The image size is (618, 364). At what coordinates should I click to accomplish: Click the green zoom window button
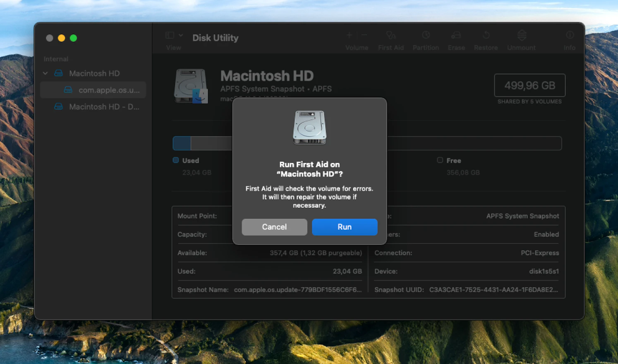tap(73, 38)
